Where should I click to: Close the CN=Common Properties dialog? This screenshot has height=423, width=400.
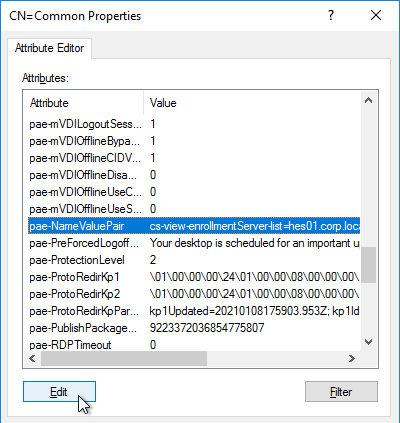click(376, 15)
